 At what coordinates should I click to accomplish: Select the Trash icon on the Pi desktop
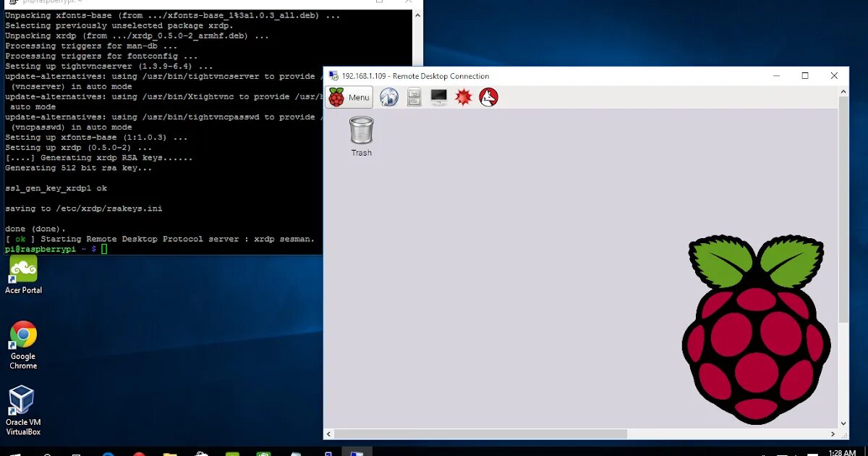[362, 137]
